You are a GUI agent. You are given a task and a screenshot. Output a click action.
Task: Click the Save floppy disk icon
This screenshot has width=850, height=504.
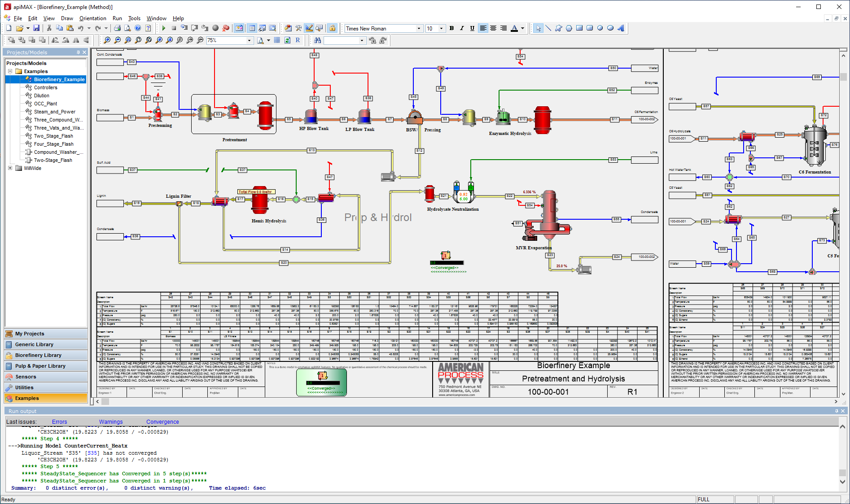pyautogui.click(x=36, y=28)
